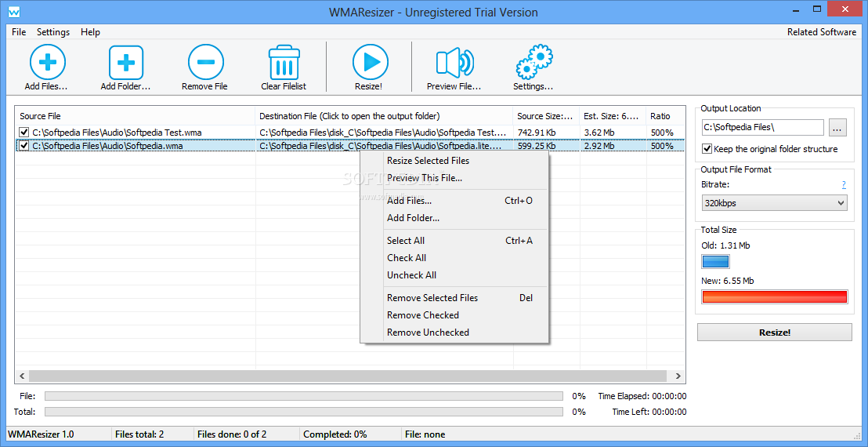
Task: Click the large Resize! button in right panel
Action: point(775,333)
